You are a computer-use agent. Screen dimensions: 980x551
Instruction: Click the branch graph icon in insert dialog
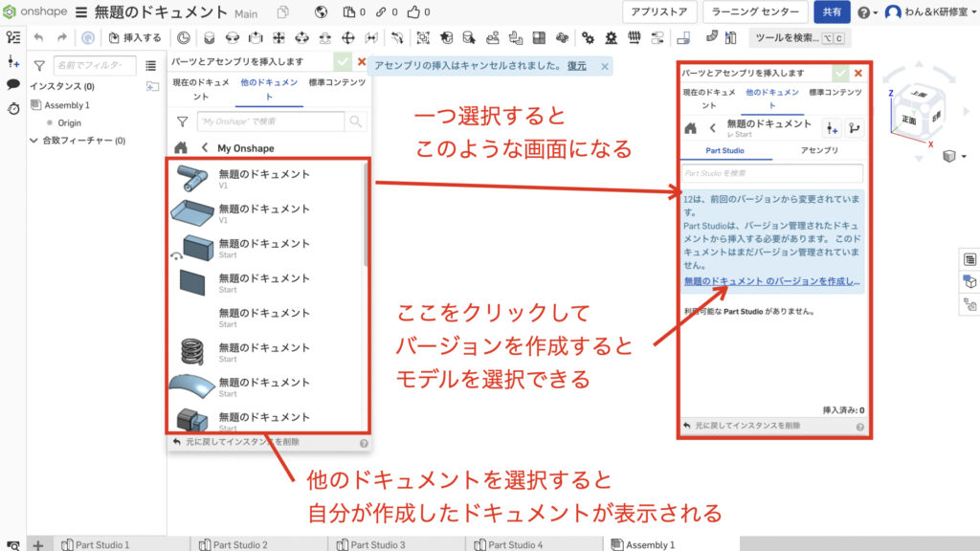tap(855, 128)
